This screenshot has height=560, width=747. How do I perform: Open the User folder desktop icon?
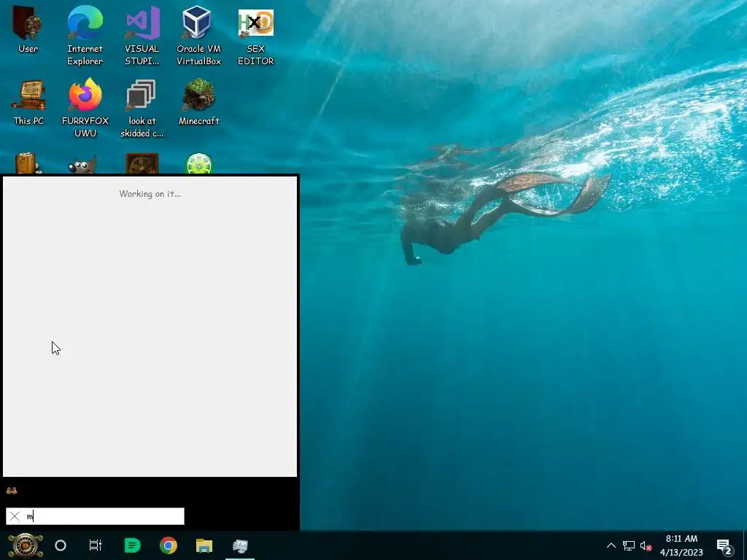point(28,29)
